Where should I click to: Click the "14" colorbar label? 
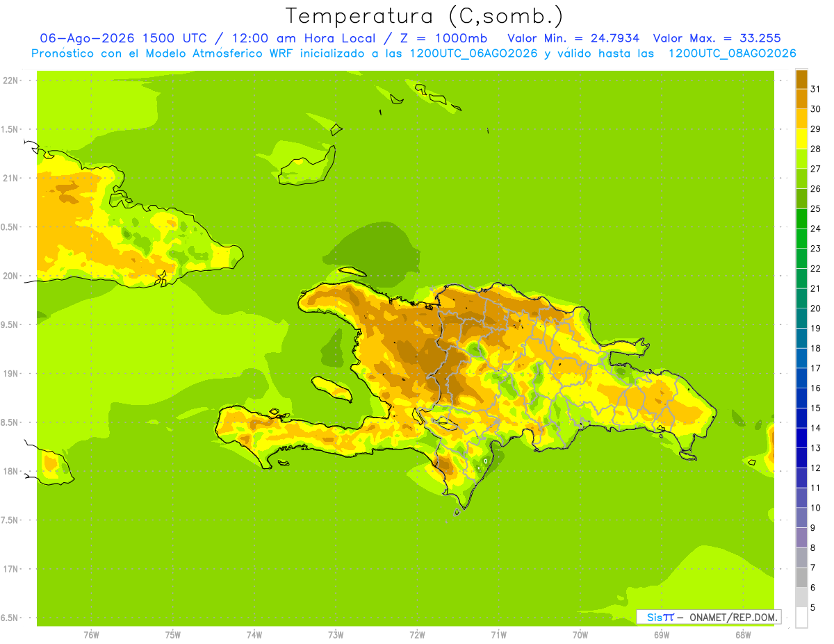(815, 428)
